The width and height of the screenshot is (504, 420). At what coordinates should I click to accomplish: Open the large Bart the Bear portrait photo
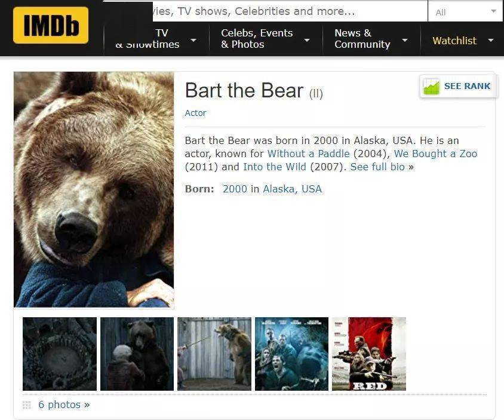(94, 189)
